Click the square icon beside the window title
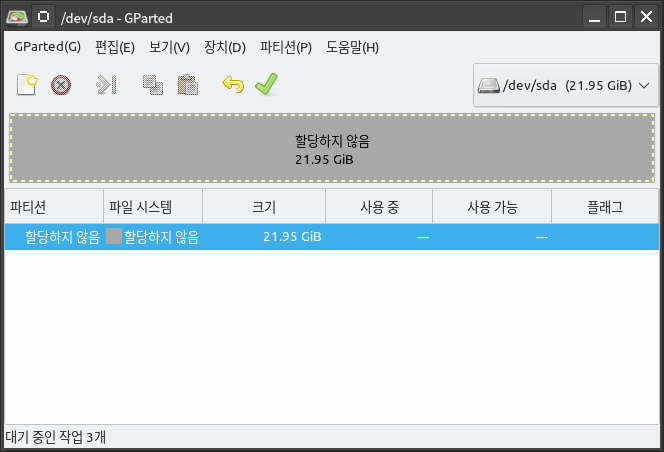664x452 pixels. (43, 17)
